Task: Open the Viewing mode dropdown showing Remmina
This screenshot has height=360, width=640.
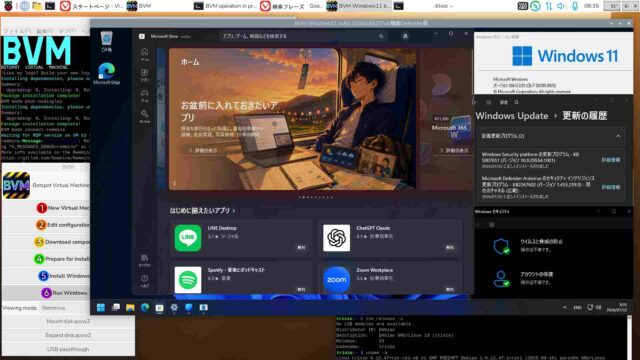Action: tap(64, 308)
